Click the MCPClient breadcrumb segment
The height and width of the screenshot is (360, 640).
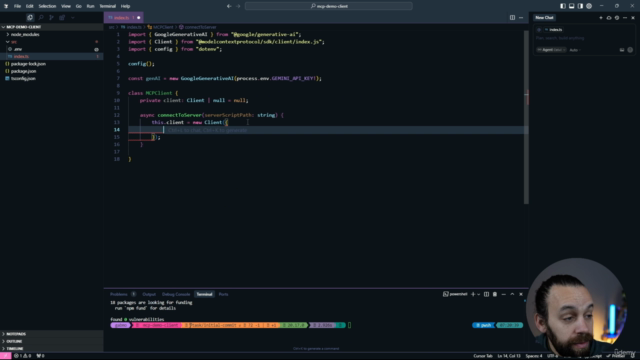[x=163, y=27]
